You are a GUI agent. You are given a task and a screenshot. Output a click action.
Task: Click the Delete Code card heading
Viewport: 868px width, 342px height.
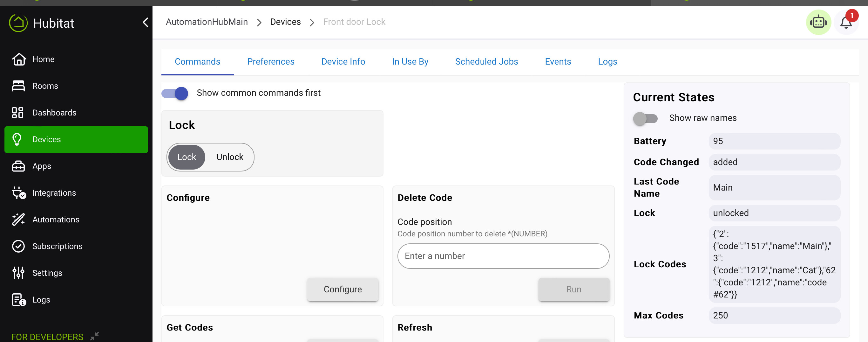[x=425, y=197]
